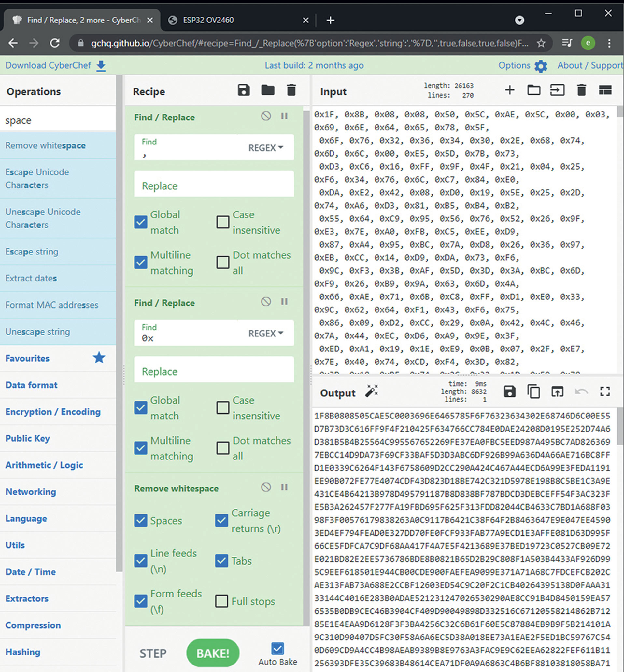Clear the recipe with the trash icon
624x672 pixels.
coord(291,90)
